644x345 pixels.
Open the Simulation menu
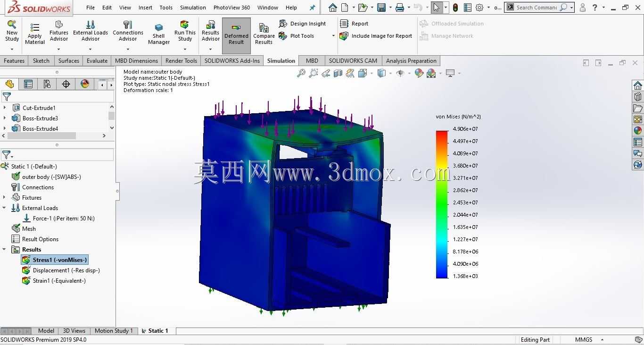[x=193, y=8]
